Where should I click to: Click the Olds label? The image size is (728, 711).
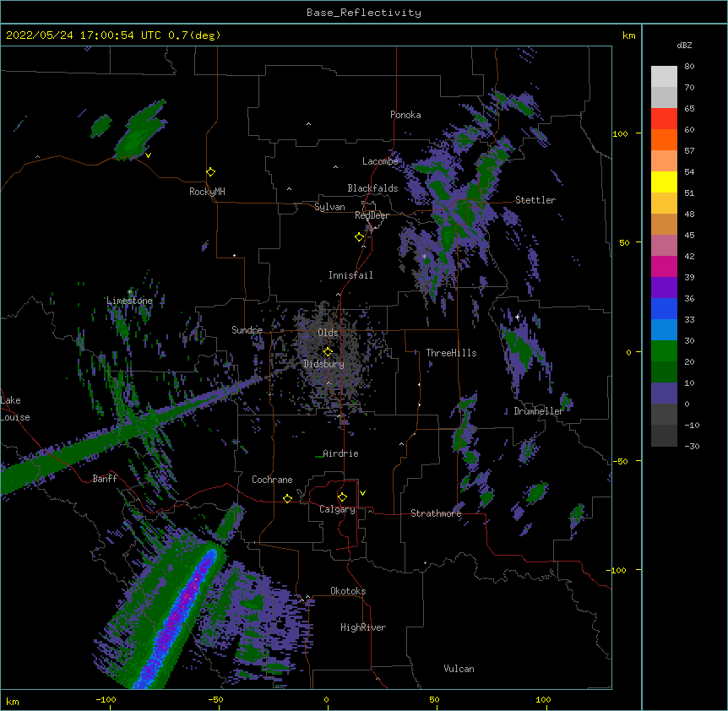tap(328, 333)
